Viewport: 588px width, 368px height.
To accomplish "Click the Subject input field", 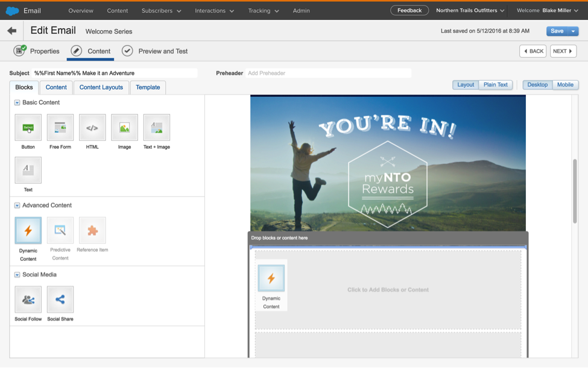I will coord(115,73).
